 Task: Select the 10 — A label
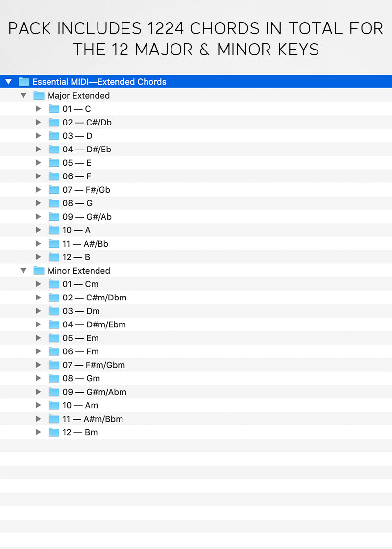(76, 230)
